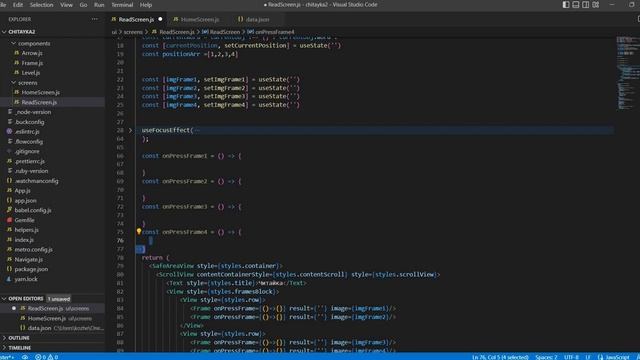Switch to data.json editor tab
Screen dimensions: 640x360
pos(257,19)
